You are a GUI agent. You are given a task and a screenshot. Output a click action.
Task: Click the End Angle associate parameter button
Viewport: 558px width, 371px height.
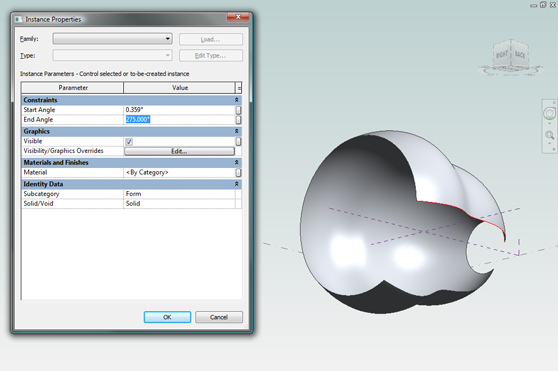(x=238, y=120)
